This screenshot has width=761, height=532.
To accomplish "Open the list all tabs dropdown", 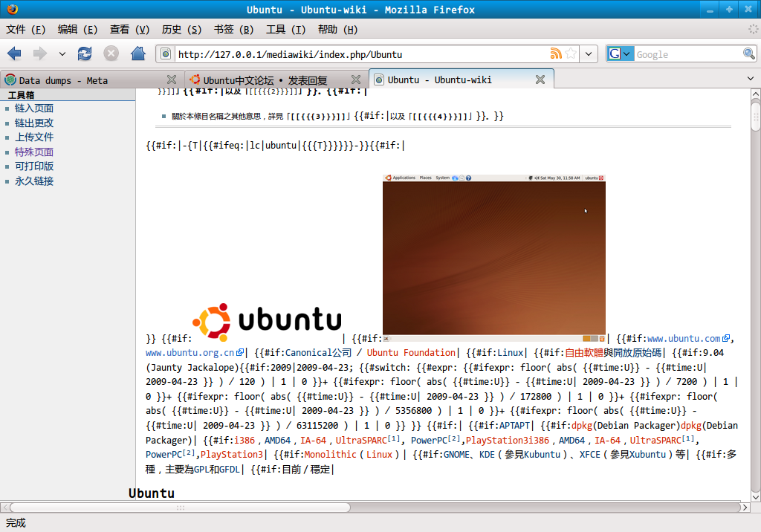I will pyautogui.click(x=751, y=79).
